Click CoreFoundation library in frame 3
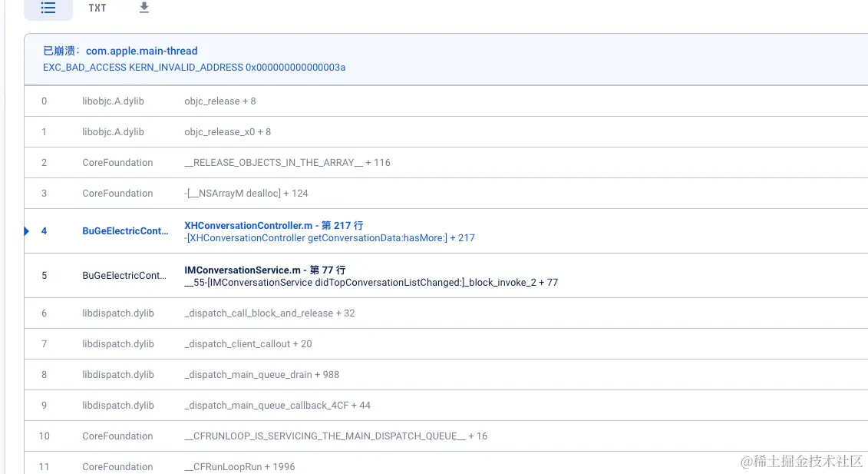The height and width of the screenshot is (474, 868). 117,194
